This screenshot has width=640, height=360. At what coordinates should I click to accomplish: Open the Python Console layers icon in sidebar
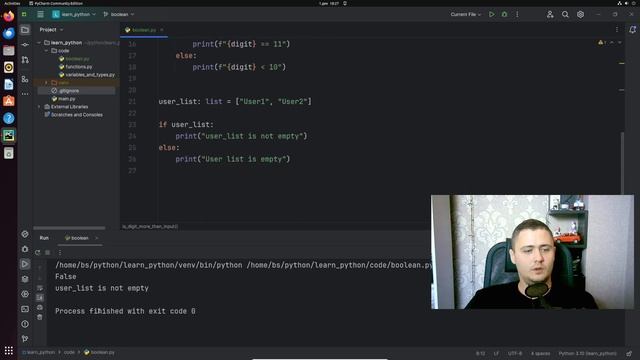(25, 279)
